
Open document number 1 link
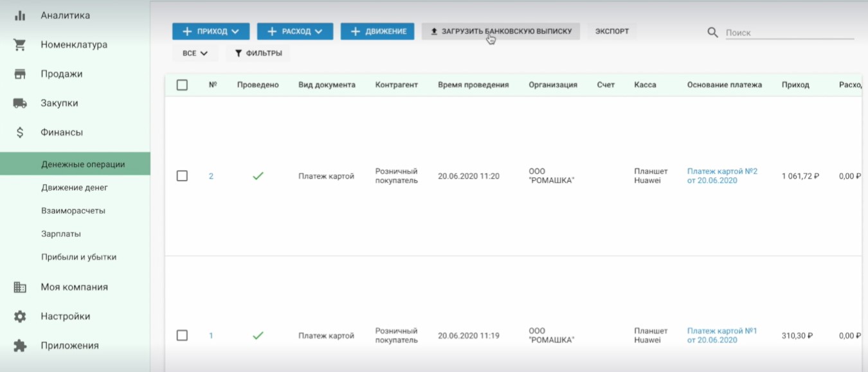pos(211,335)
